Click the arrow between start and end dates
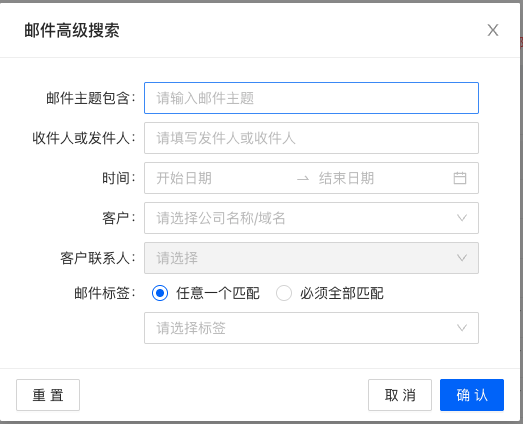 303,179
